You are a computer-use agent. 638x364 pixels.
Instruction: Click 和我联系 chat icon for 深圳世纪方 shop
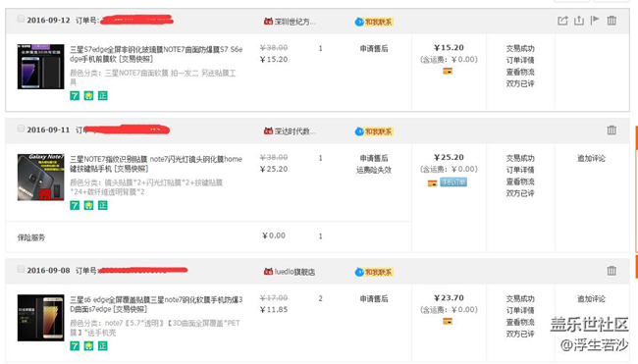coord(374,22)
